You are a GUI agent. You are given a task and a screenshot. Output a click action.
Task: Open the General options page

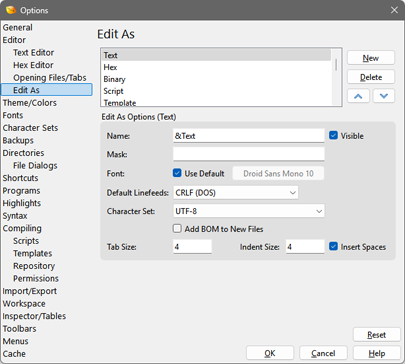point(18,27)
